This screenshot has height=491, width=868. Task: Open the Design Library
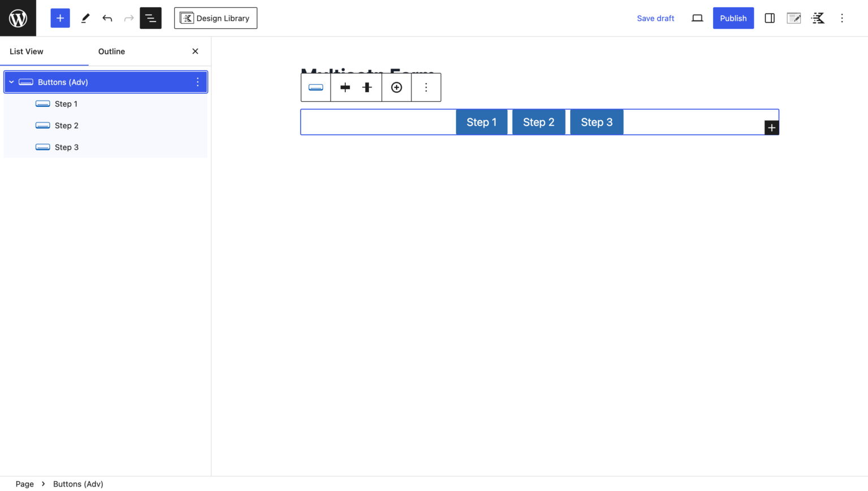pyautogui.click(x=215, y=18)
